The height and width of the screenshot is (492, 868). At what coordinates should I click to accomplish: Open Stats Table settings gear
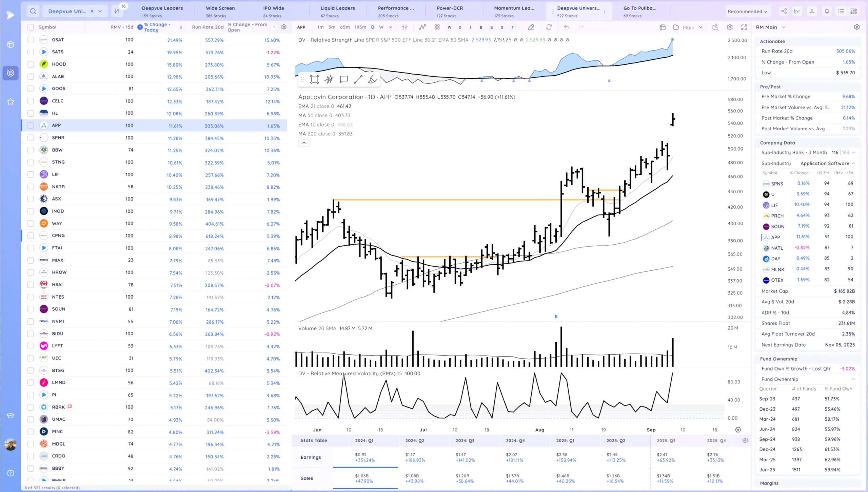tap(745, 440)
